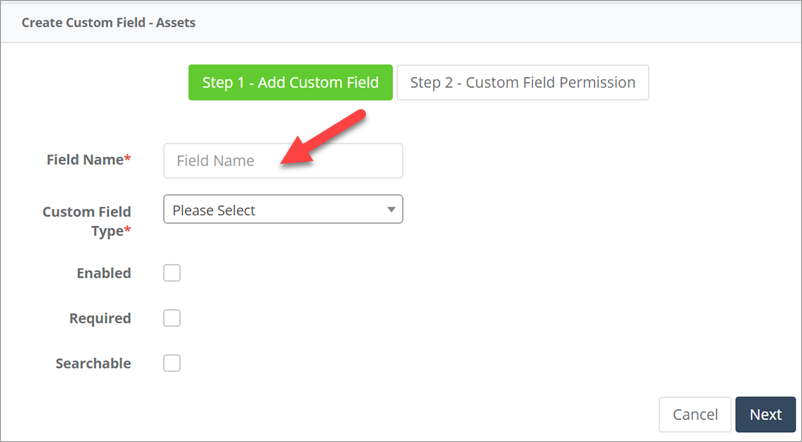This screenshot has width=802, height=442.
Task: Click the 'Field Name' label text
Action: point(85,160)
